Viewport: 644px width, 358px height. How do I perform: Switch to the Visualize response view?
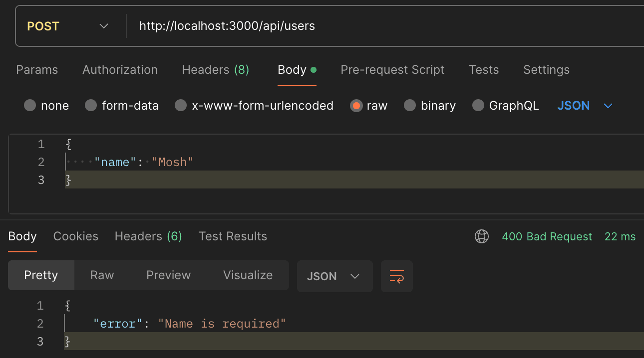[x=248, y=275]
